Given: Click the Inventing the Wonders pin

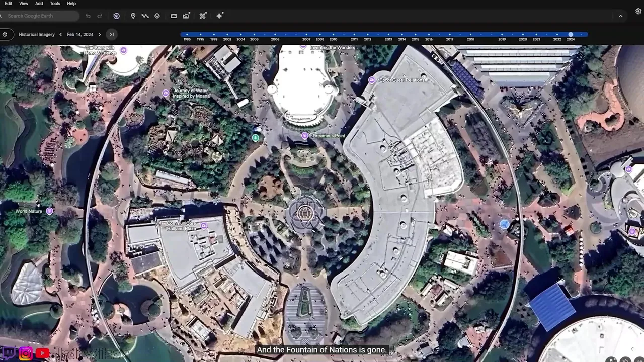Looking at the screenshot, I should coord(303,47).
